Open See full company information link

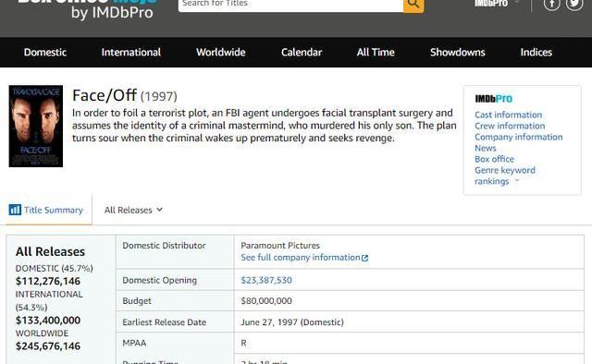301,258
